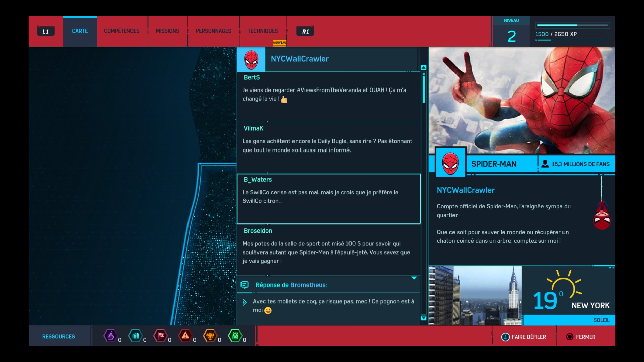Click the Spider-Man avatar beside NYCWallCrawler feed title
The image size is (644, 362).
(x=251, y=59)
